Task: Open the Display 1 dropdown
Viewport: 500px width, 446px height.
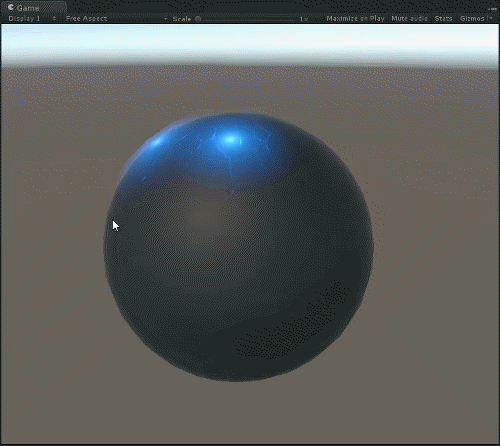Action: click(x=32, y=19)
